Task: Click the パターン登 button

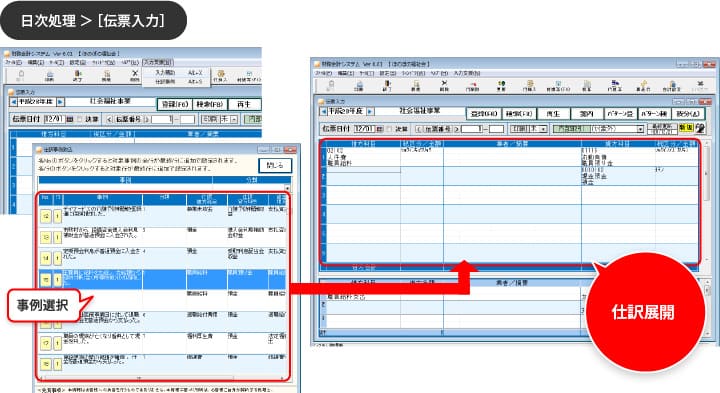Action: coord(620,113)
